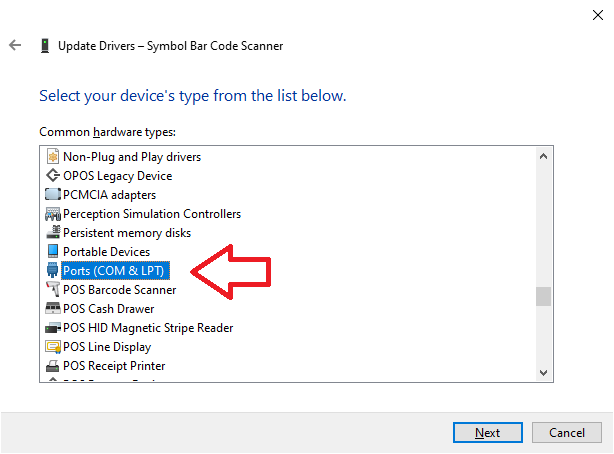Click the Portable Devices icon
The width and height of the screenshot is (614, 454).
pos(53,251)
